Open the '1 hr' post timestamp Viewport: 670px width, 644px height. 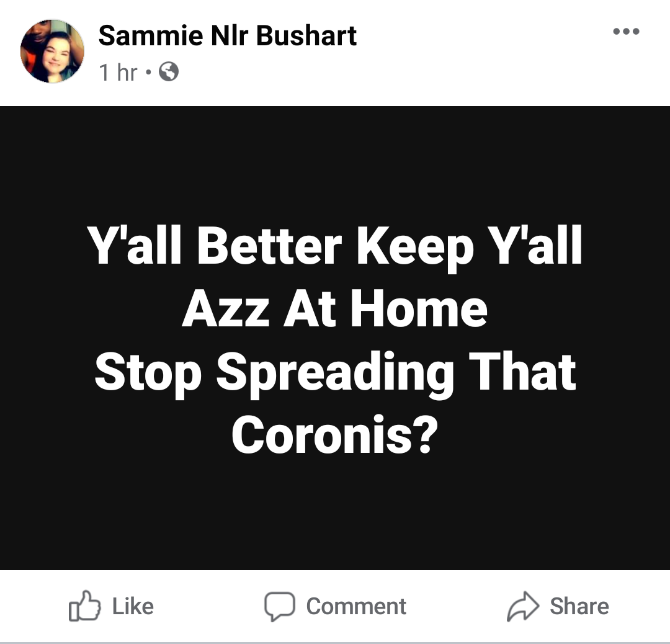pyautogui.click(x=118, y=72)
